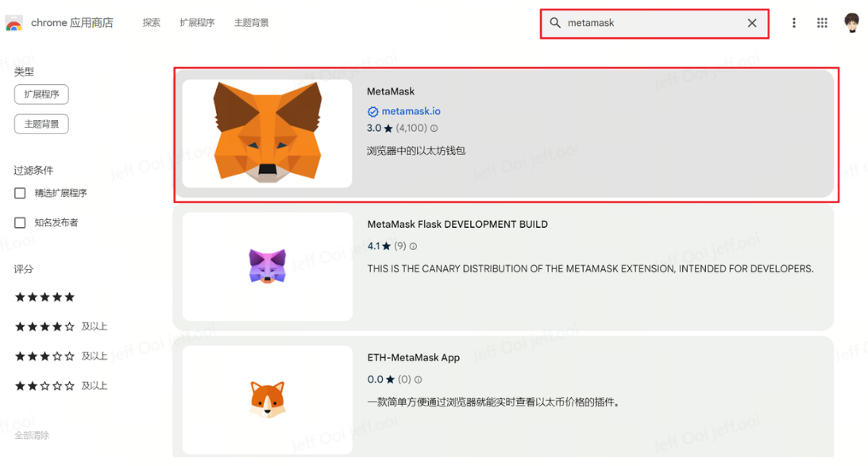Viewport: 868px width, 466px height.
Task: Select the five stars rating filter
Action: [x=44, y=297]
